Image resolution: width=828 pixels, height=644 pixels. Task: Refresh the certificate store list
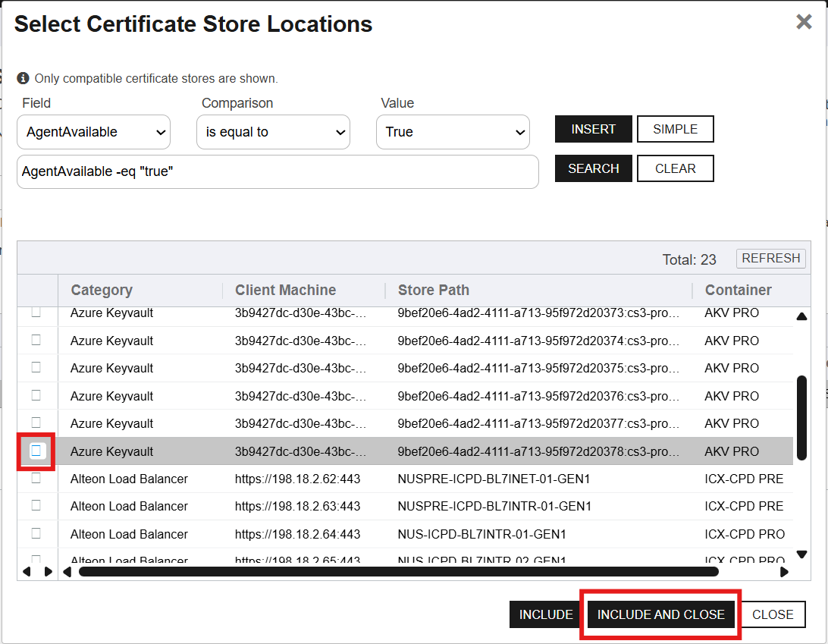pos(770,259)
